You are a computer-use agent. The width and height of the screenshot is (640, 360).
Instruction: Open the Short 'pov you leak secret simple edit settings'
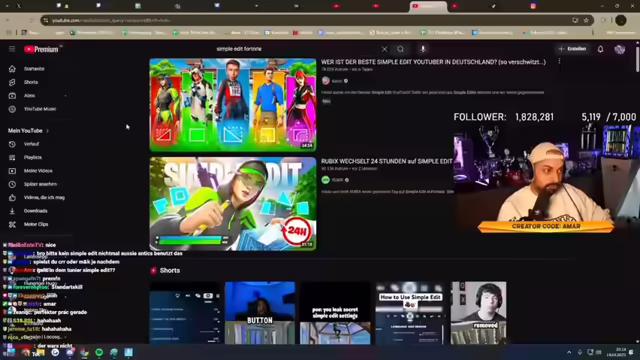coord(335,313)
